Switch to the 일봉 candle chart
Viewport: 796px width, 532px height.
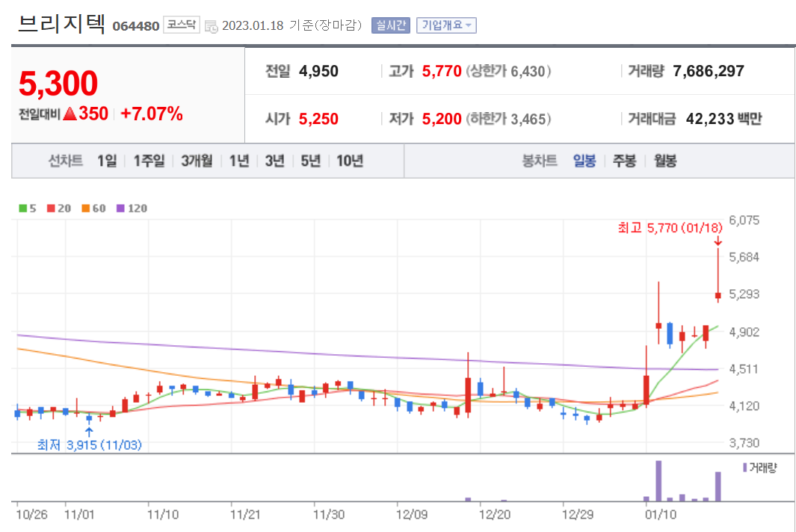point(584,161)
